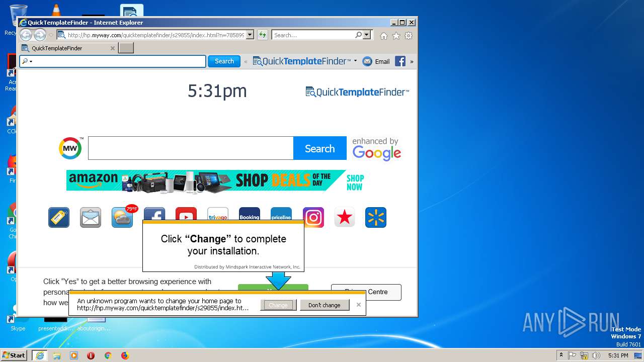Open Firefox from the taskbar
The width and height of the screenshot is (644, 362).
pos(125,355)
